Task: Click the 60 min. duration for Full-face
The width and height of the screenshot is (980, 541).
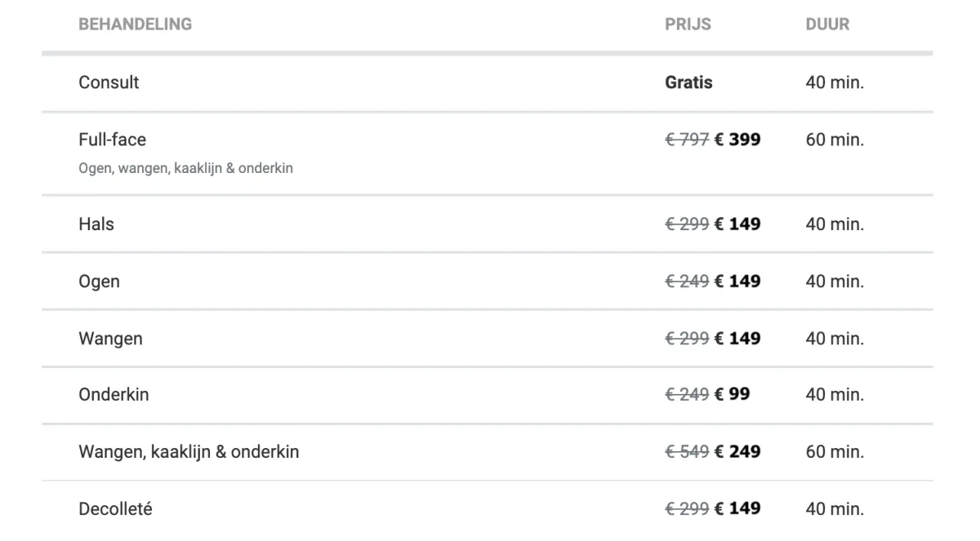Action: pyautogui.click(x=834, y=140)
